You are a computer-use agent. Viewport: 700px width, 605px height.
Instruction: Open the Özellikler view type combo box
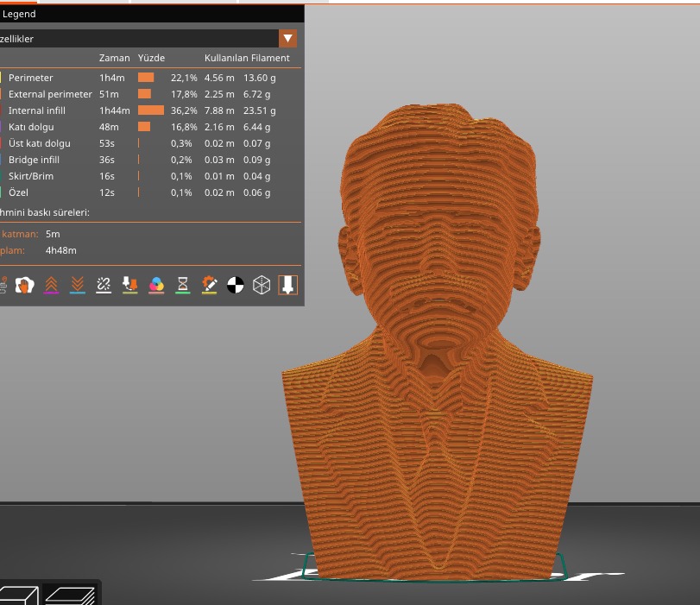tap(148, 38)
